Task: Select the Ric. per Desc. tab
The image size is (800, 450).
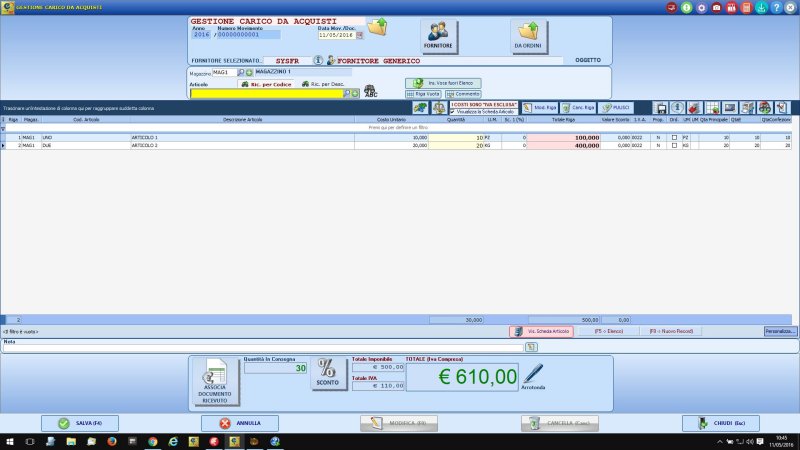Action: pyautogui.click(x=323, y=84)
